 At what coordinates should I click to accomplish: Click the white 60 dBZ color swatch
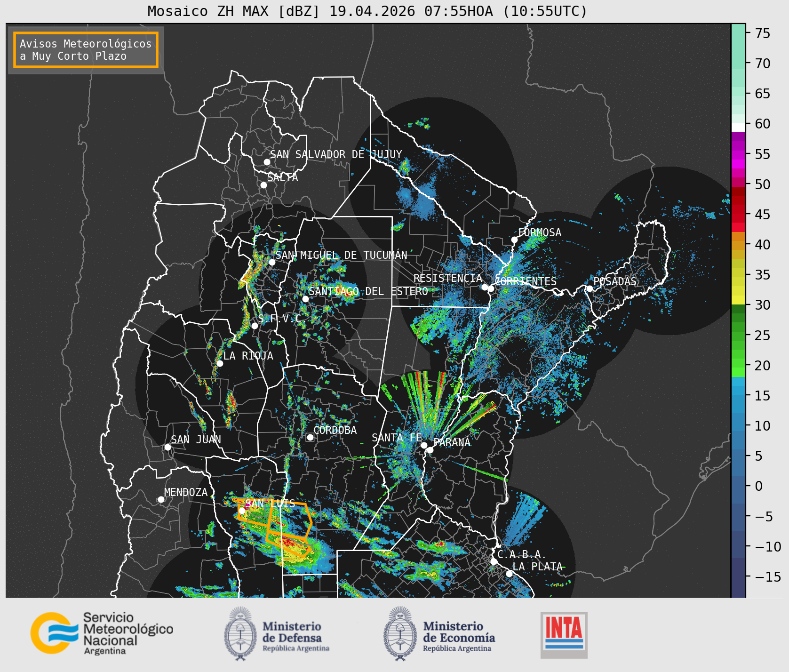(738, 128)
